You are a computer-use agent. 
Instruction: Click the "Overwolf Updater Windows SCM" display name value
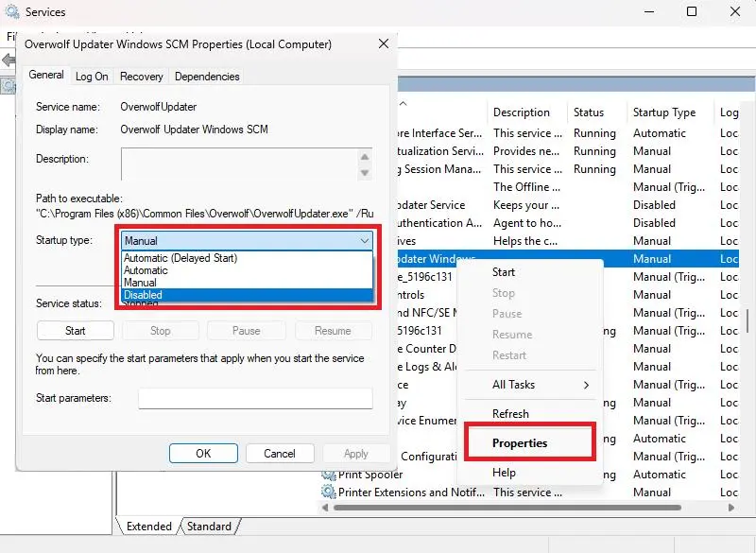194,130
